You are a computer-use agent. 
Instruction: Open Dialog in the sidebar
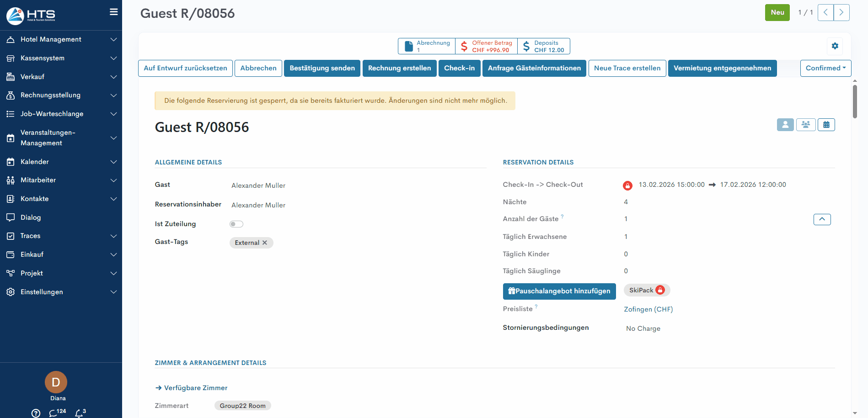pos(31,217)
